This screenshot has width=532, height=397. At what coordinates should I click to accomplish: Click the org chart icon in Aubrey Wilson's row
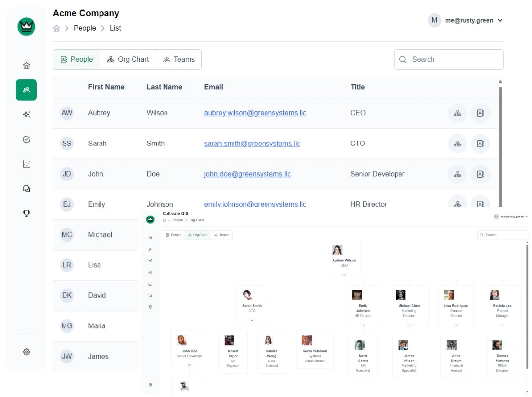[x=458, y=113]
